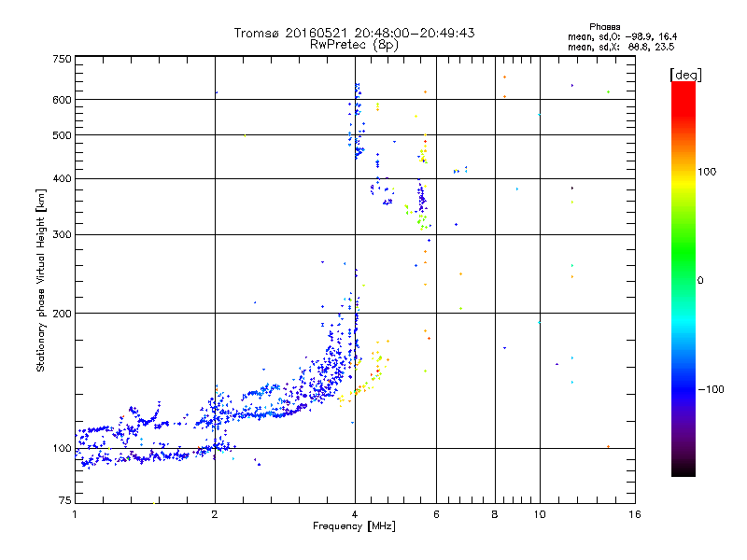Click the x-axis tick label '16'

pos(635,514)
